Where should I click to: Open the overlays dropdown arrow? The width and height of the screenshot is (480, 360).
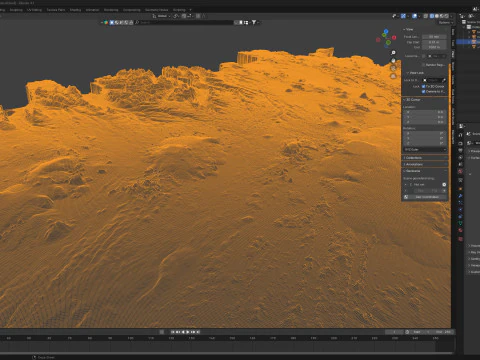point(419,16)
